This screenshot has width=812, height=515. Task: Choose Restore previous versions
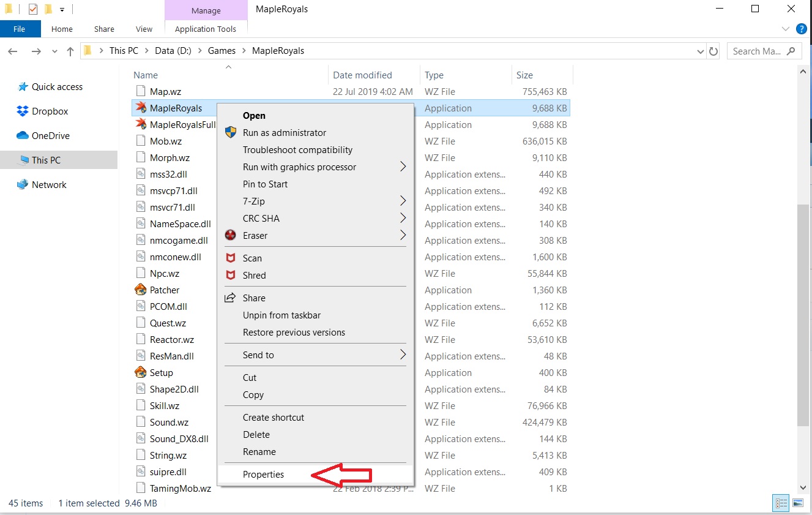click(x=316, y=333)
